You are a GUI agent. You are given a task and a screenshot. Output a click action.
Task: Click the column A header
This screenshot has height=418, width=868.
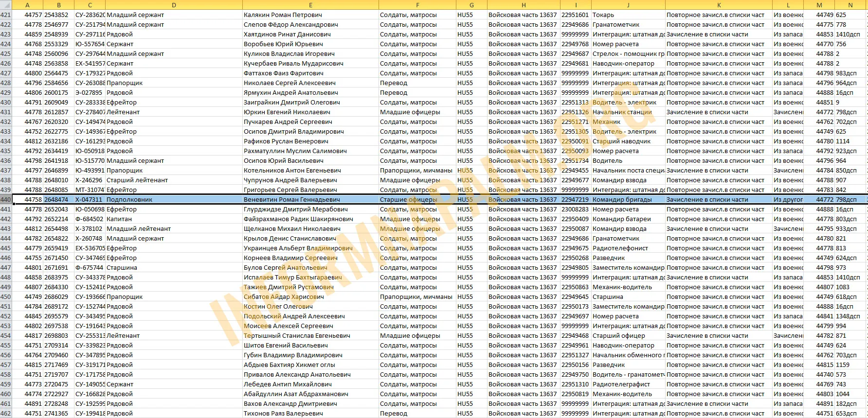click(27, 5)
